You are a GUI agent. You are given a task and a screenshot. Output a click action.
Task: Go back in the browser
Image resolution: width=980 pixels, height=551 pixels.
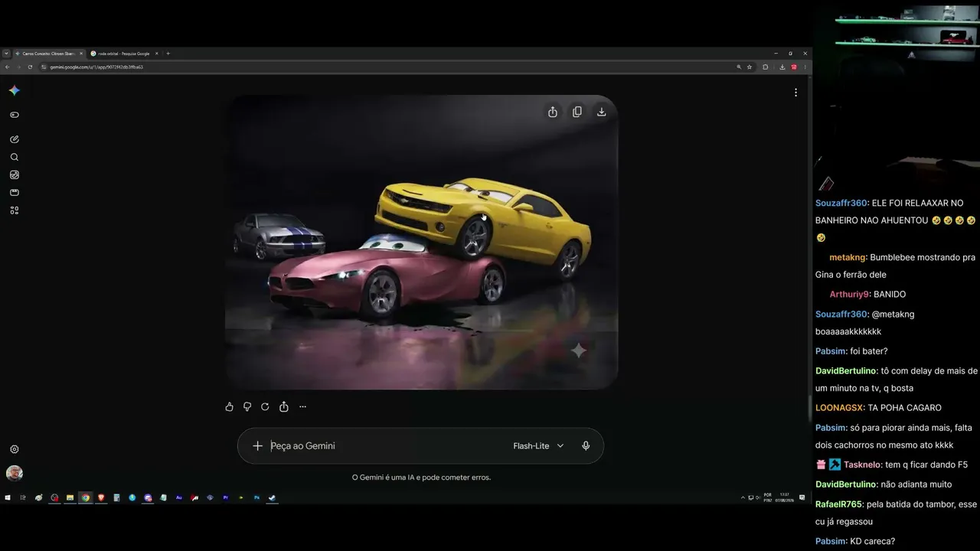tap(7, 67)
